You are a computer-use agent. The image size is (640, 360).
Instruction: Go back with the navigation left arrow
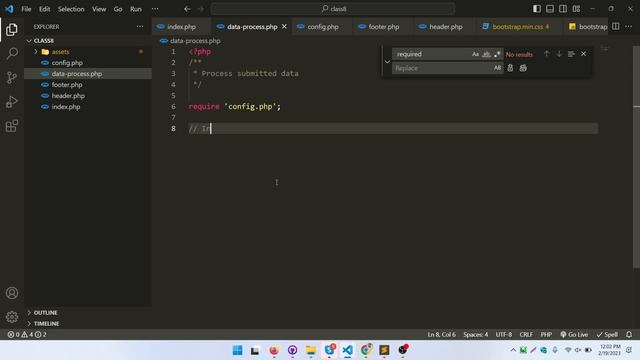click(x=187, y=9)
